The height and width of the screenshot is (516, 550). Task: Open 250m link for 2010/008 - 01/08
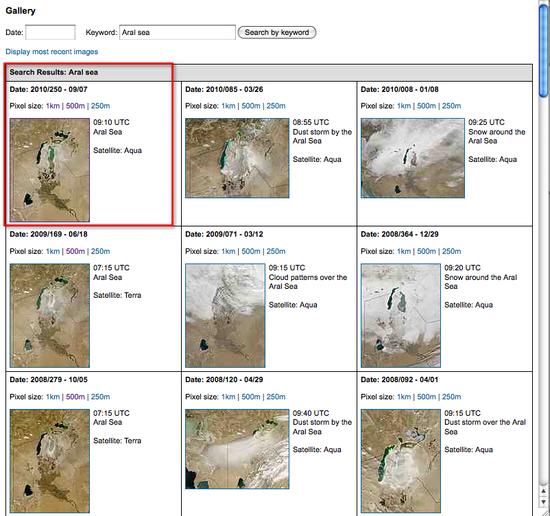tap(451, 106)
